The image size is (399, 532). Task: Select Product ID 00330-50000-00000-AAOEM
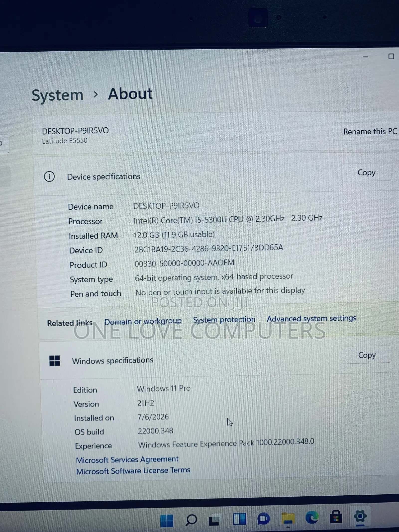coord(184,263)
